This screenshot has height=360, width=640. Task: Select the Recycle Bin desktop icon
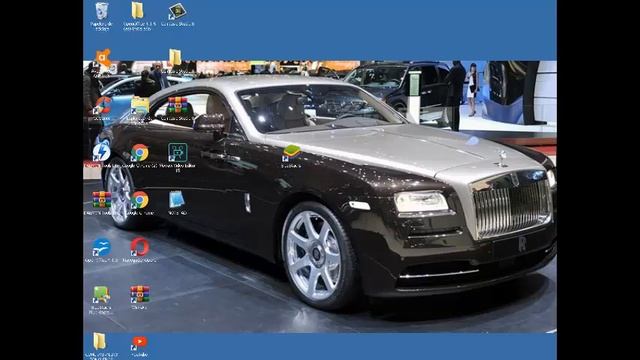(x=102, y=11)
